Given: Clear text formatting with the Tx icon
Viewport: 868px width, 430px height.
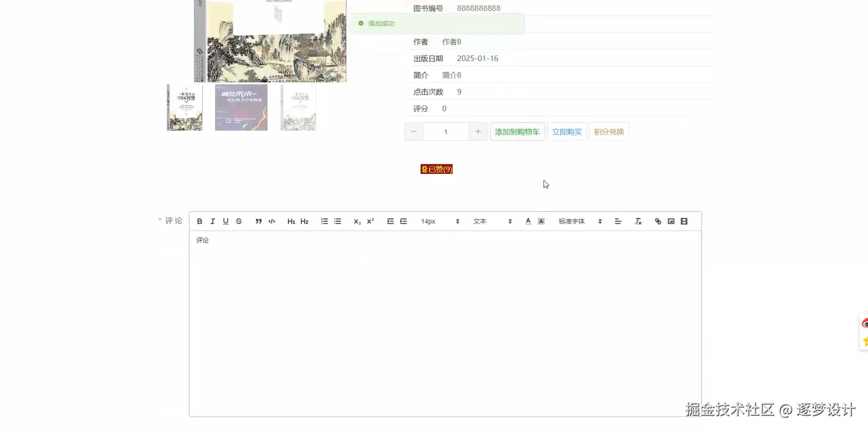Looking at the screenshot, I should click(x=638, y=221).
